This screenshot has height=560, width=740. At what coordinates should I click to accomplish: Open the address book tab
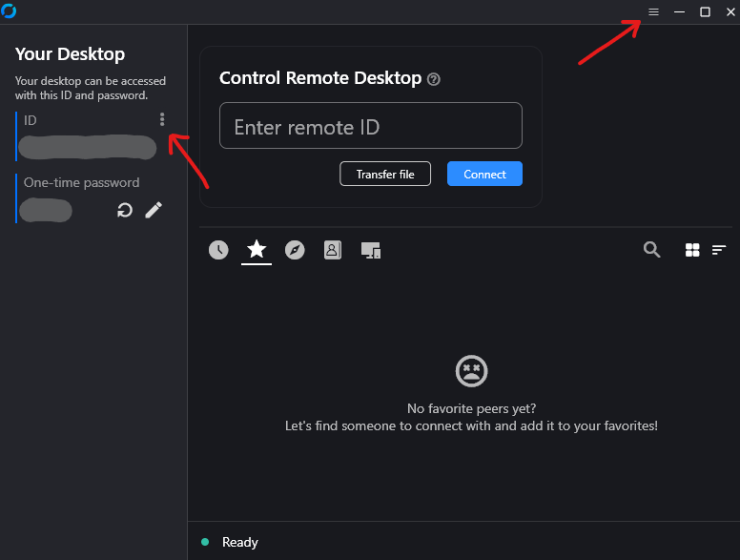coord(332,250)
